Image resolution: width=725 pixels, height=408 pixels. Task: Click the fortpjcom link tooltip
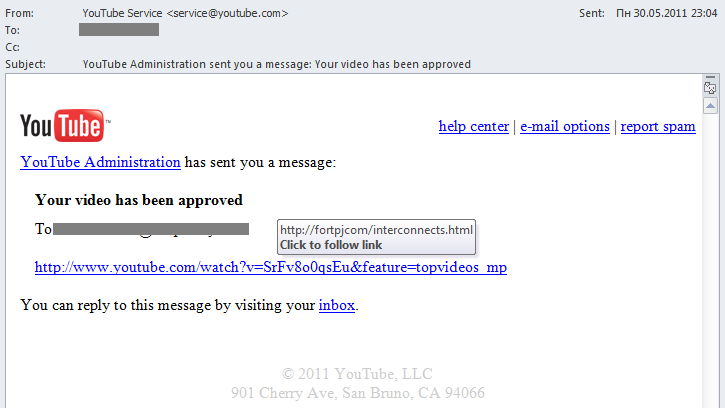pos(376,237)
